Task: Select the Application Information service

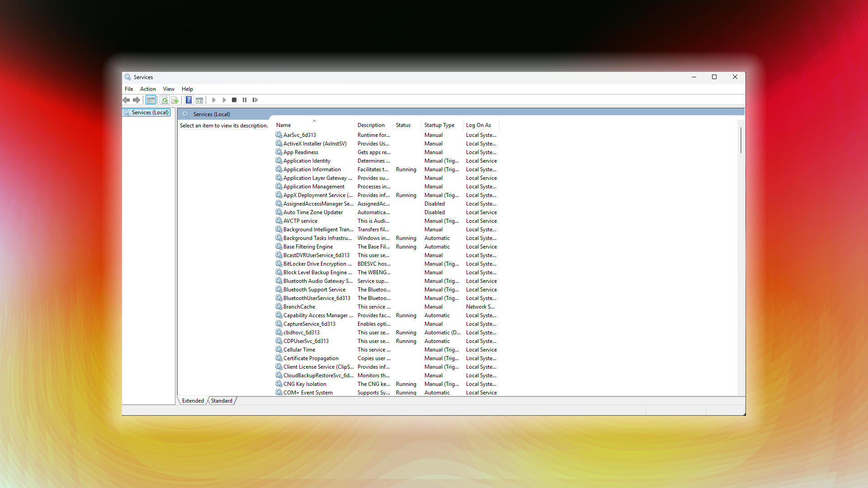Action: click(312, 169)
